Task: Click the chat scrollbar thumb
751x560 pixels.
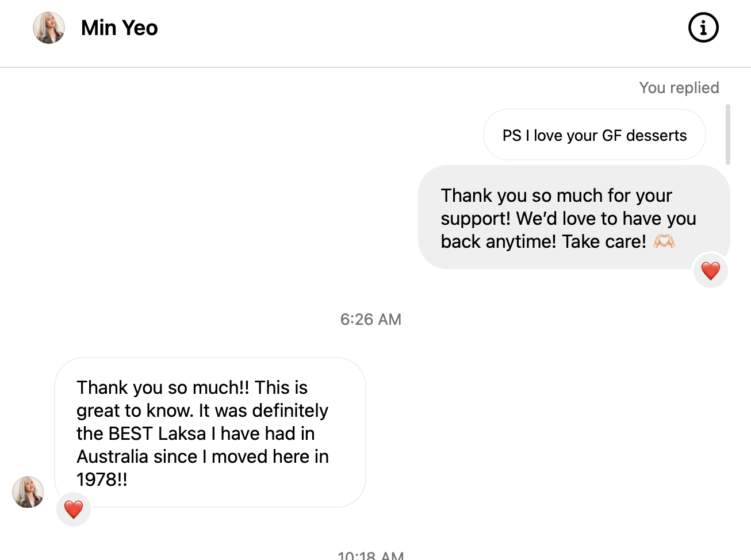Action: (728, 135)
